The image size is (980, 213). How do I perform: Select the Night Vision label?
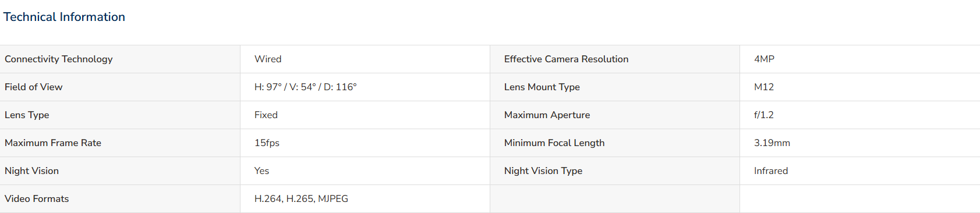click(31, 171)
